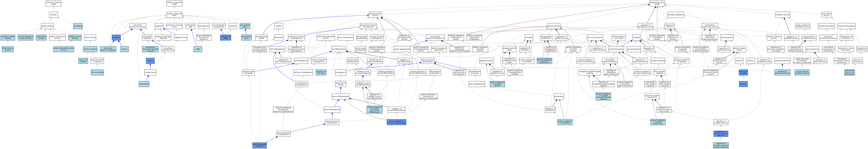
Task: Click the 'neuron differentiation' node
Action: 341,96
